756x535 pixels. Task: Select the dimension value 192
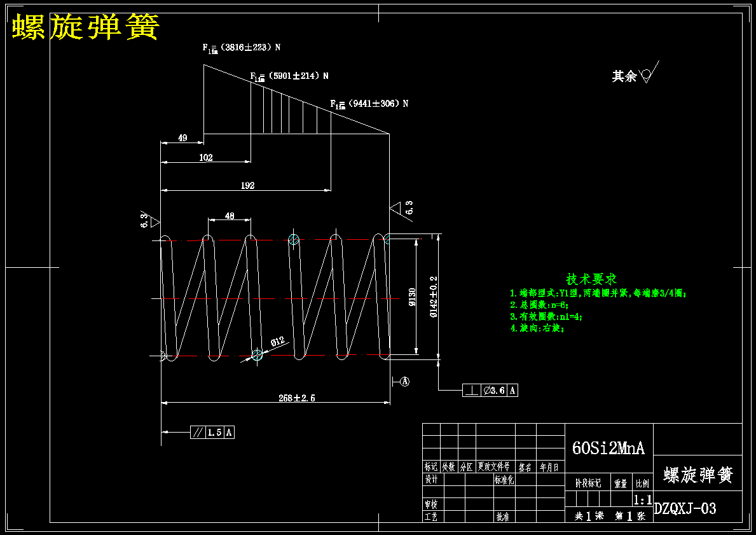point(247,185)
